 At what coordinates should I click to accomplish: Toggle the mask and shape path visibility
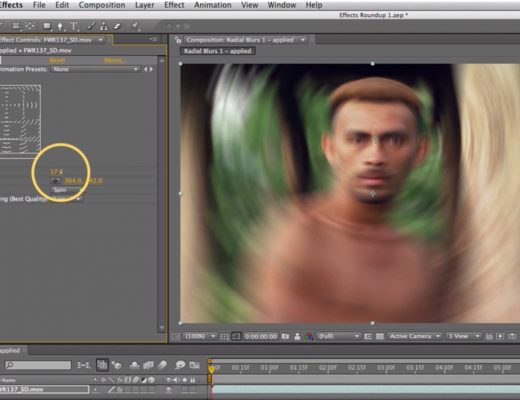tap(236, 336)
